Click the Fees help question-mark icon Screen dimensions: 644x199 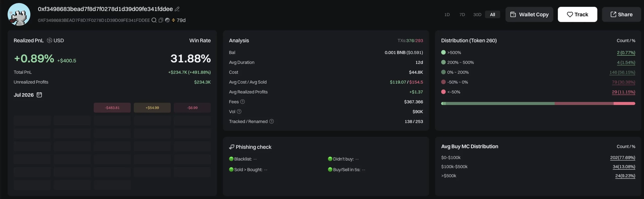pos(243,102)
